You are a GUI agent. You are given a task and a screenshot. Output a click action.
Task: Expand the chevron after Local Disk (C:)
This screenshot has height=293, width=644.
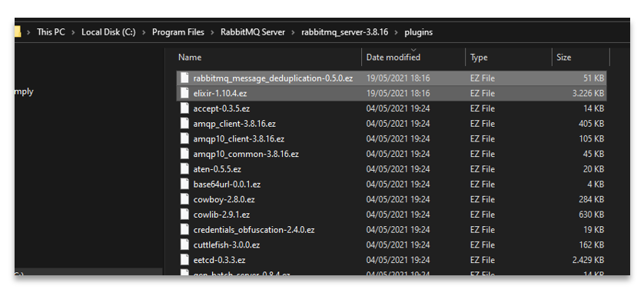coord(144,32)
